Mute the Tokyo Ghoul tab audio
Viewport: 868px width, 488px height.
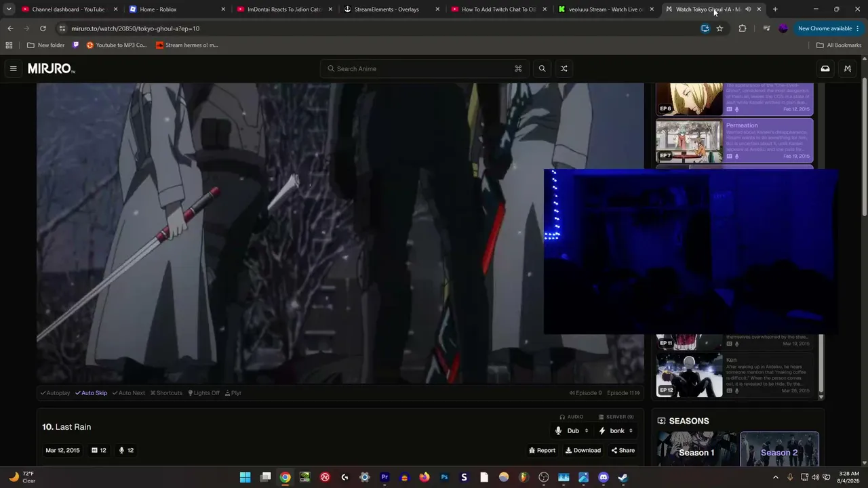coord(748,9)
